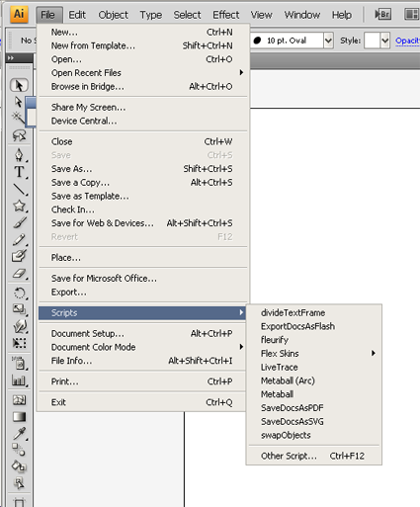This screenshot has width=420, height=507.
Task: Select the Eyedropper tool
Action: click(19, 434)
